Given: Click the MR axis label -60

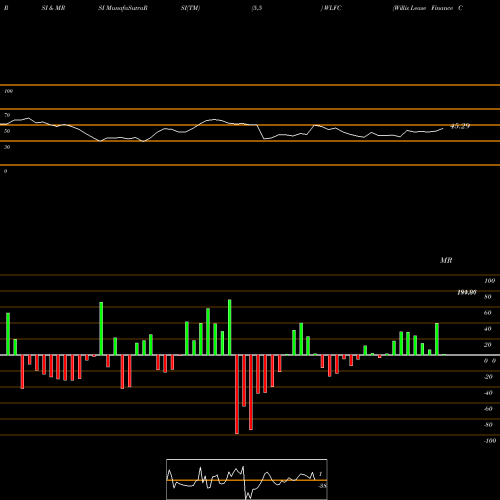Looking at the screenshot, I should tap(488, 409).
